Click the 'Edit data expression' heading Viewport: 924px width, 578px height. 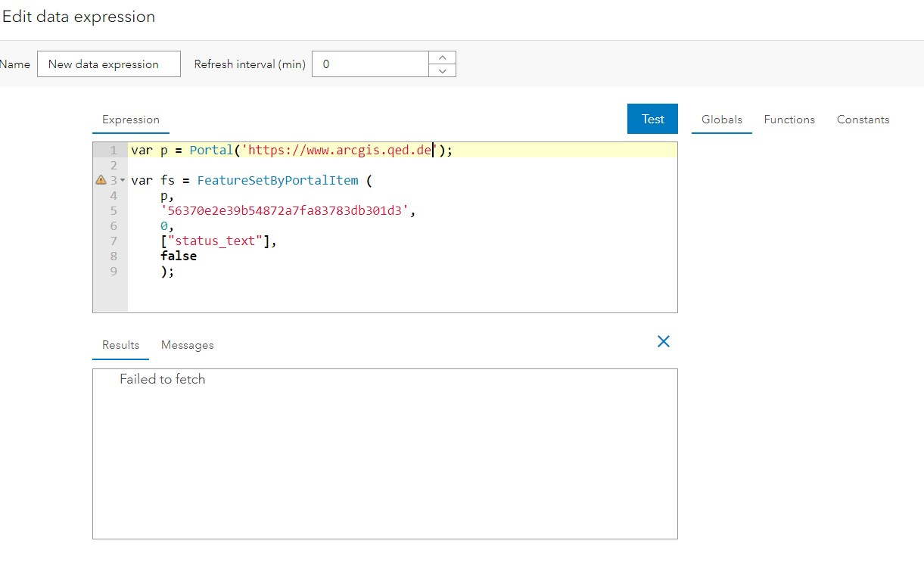tap(79, 17)
